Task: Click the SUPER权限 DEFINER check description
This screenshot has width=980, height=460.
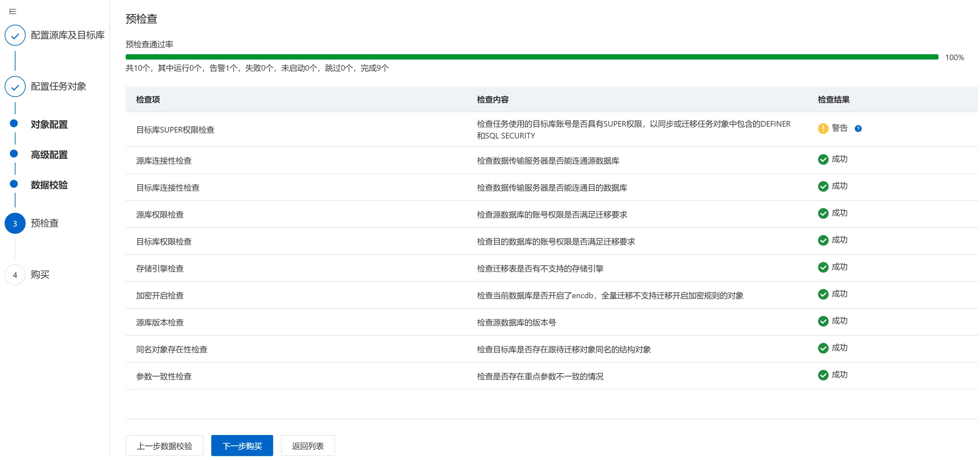Action: 633,130
